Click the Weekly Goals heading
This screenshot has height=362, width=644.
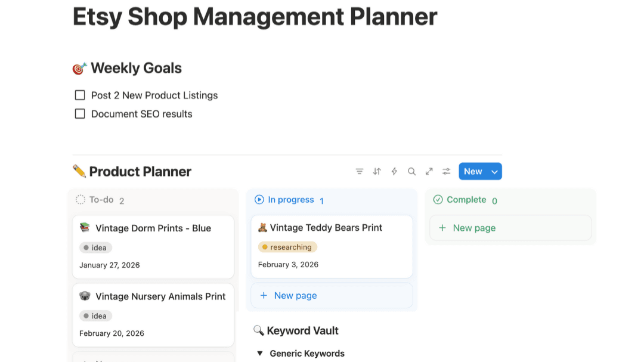136,68
